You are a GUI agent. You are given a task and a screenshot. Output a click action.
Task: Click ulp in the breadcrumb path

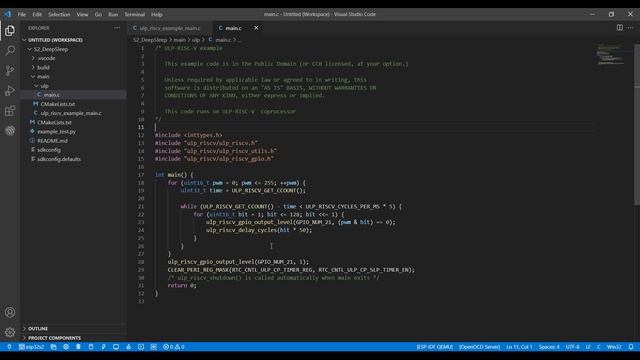[196, 40]
